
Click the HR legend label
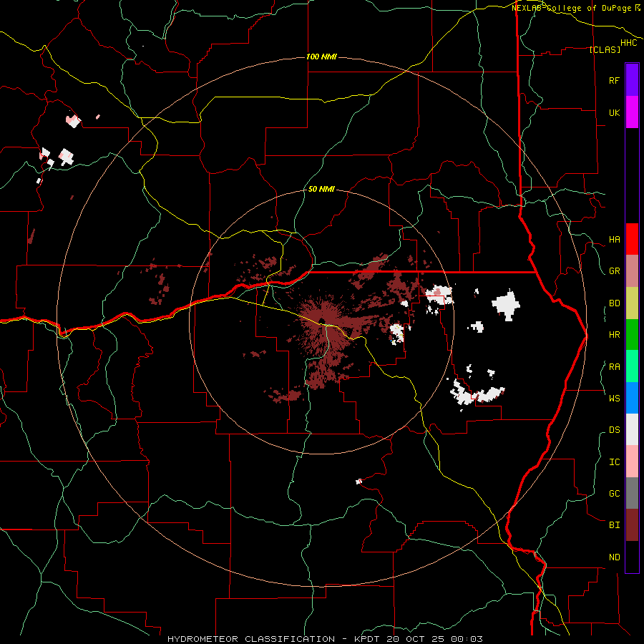[614, 335]
